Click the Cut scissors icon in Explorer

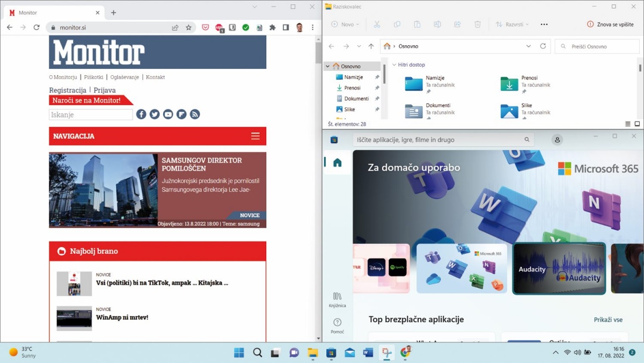377,24
